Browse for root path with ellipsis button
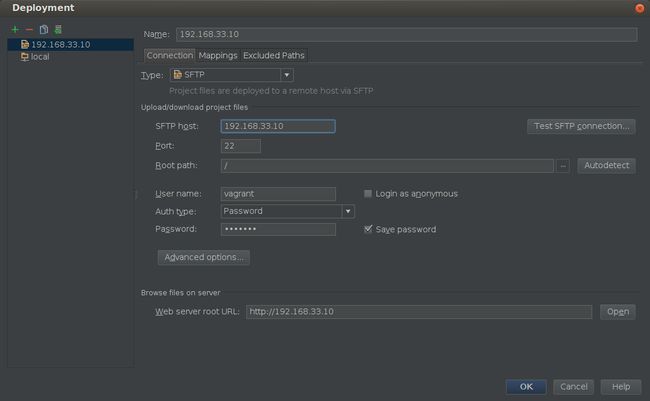650x401 pixels. click(563, 166)
